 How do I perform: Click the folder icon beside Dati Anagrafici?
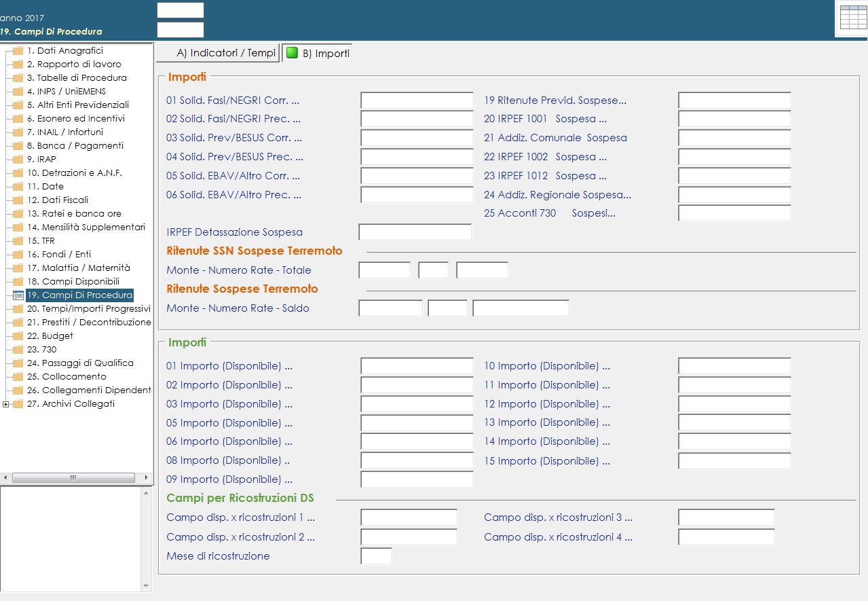pos(18,51)
